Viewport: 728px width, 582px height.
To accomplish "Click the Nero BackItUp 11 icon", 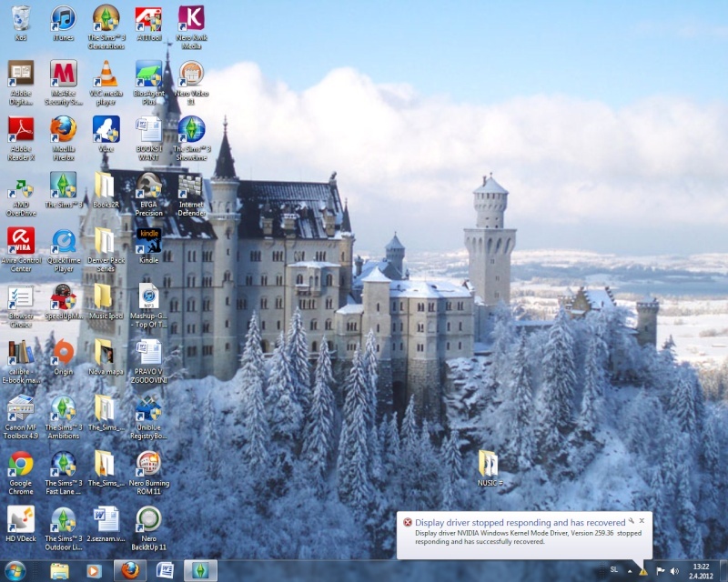I will point(148,528).
